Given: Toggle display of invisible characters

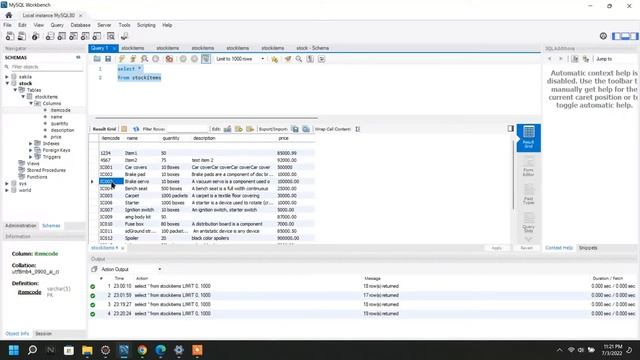Looking at the screenshot, I should coord(310,59).
